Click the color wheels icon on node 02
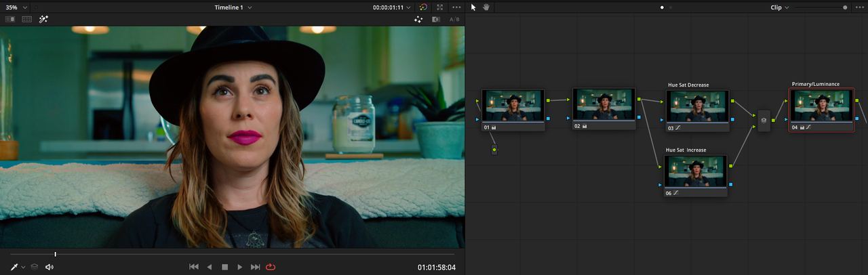The image size is (868, 275). pyautogui.click(x=584, y=126)
